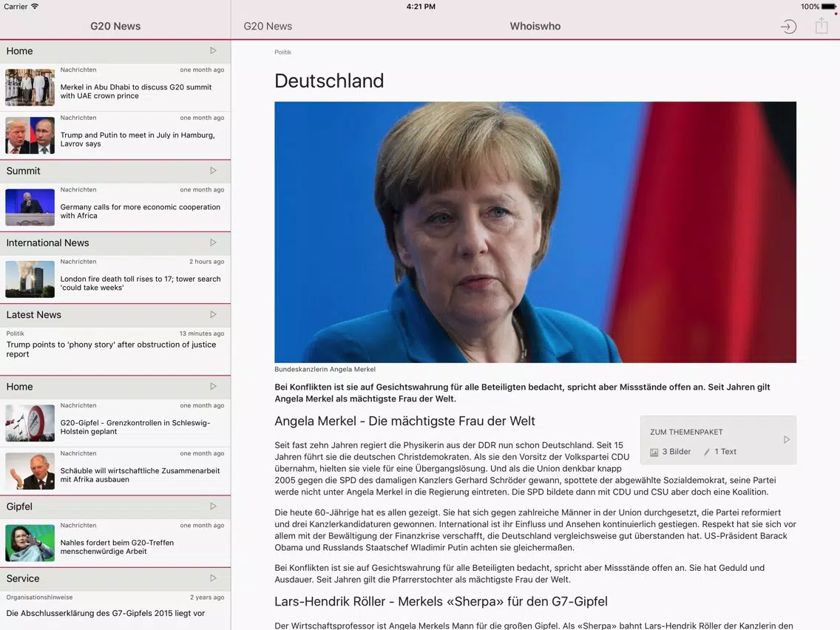Open 'G20-Gipfel - Grenzkontrollen in Schleswig-Holstein geplant' headline
Viewport: 840px width, 630px height.
click(135, 427)
